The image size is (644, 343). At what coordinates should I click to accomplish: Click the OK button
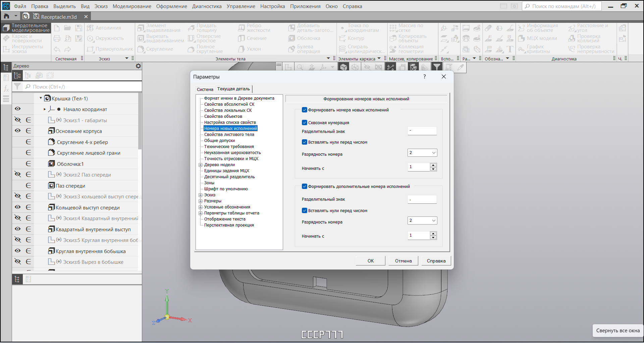tap(371, 261)
